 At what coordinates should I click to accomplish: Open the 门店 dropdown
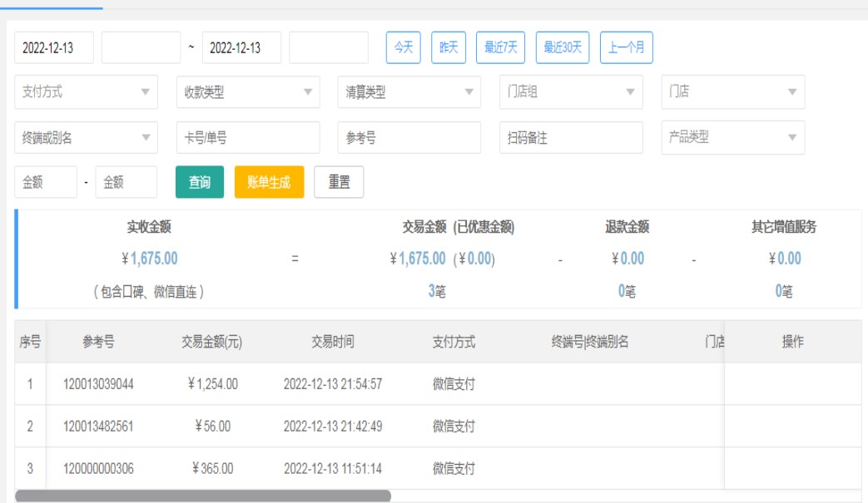coord(732,92)
